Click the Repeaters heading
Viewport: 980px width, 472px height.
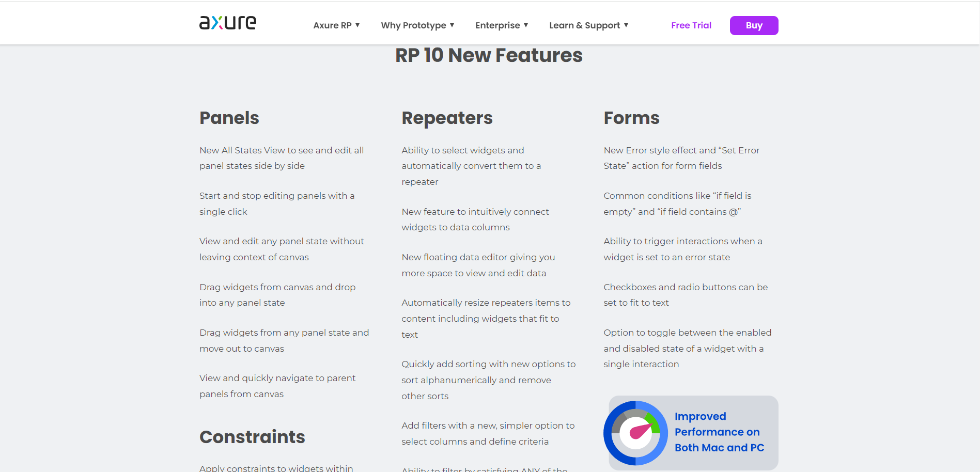click(447, 118)
